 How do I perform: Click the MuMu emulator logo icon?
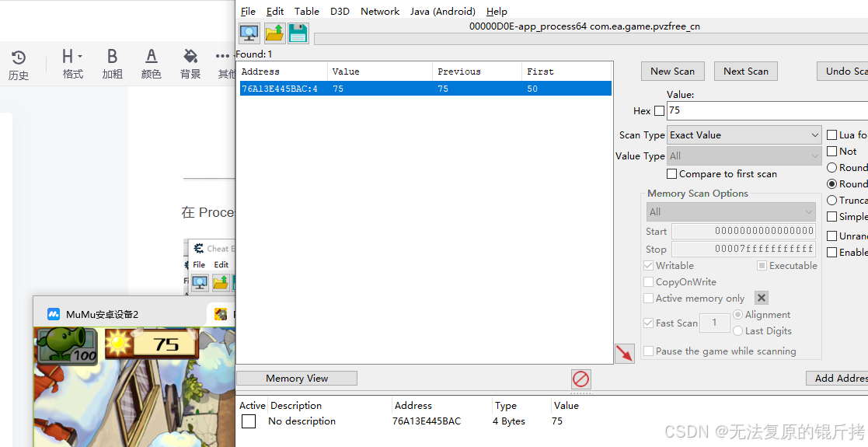(53, 314)
